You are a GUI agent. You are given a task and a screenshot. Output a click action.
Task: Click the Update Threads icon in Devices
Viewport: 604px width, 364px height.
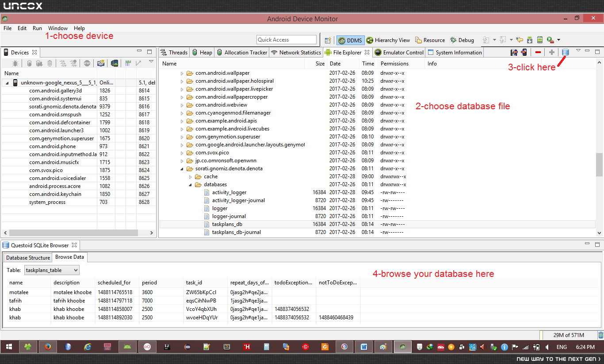click(63, 63)
